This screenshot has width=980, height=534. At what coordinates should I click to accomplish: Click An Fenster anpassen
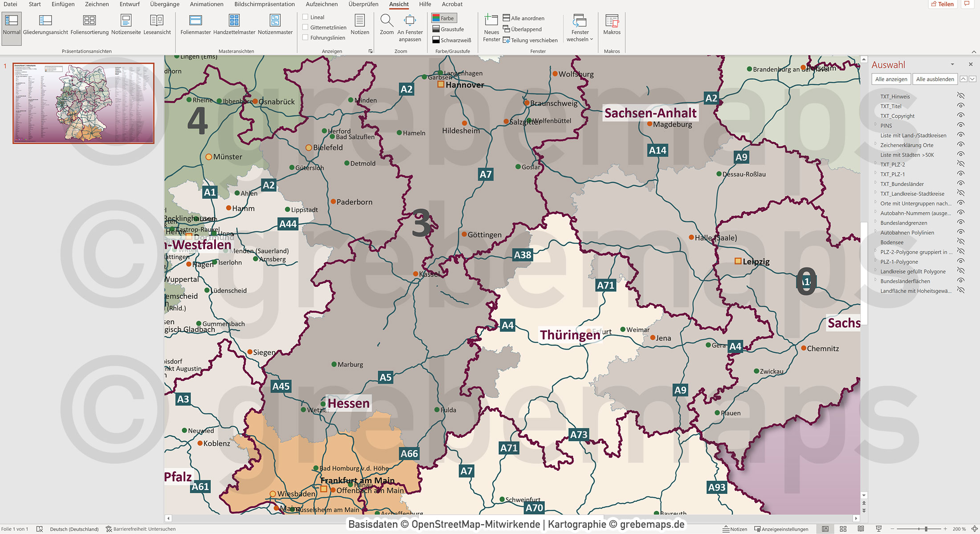(x=410, y=27)
